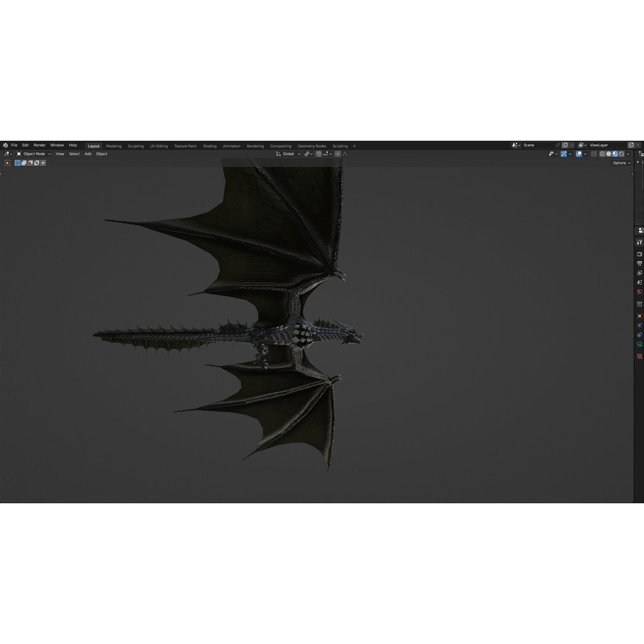
Task: Open the Tool properties tab
Action: pyautogui.click(x=639, y=242)
